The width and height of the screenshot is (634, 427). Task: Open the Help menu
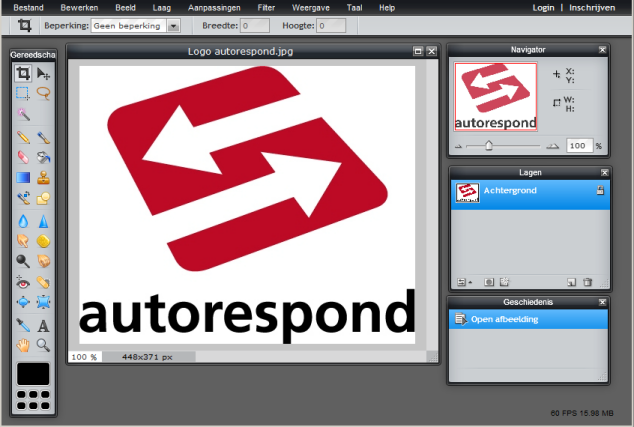[x=387, y=8]
